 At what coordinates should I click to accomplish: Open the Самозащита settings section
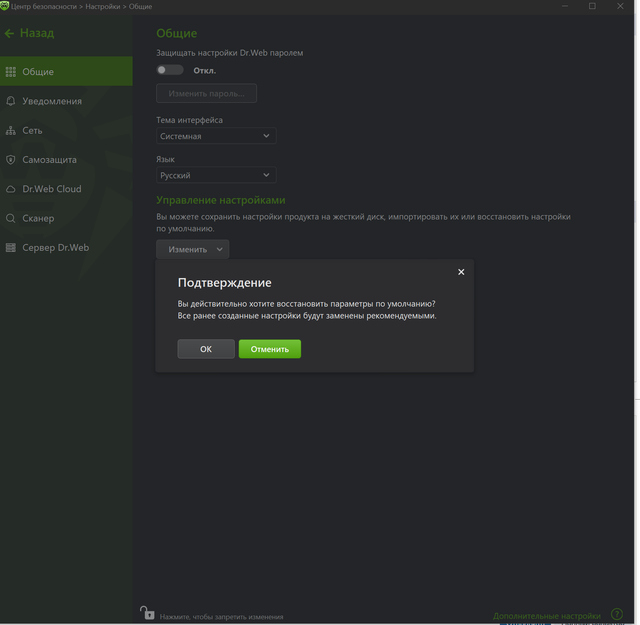point(66,160)
